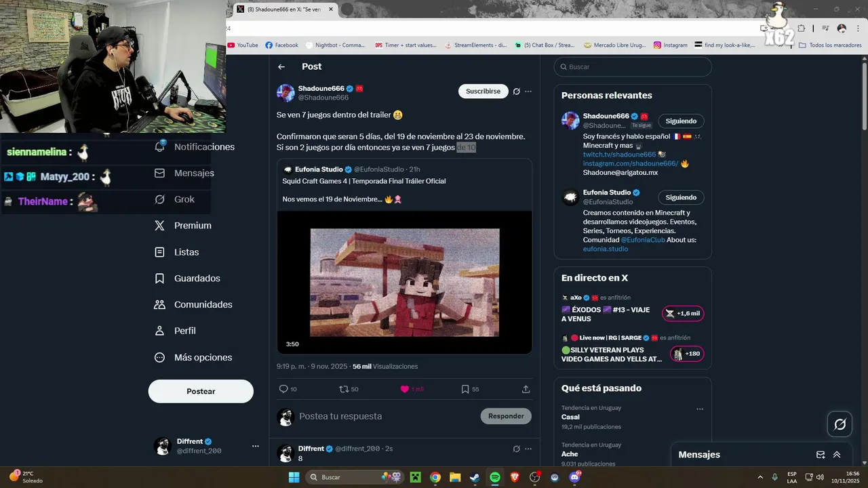
Task: Open the quoted Eufonia Studio post
Action: [x=404, y=184]
